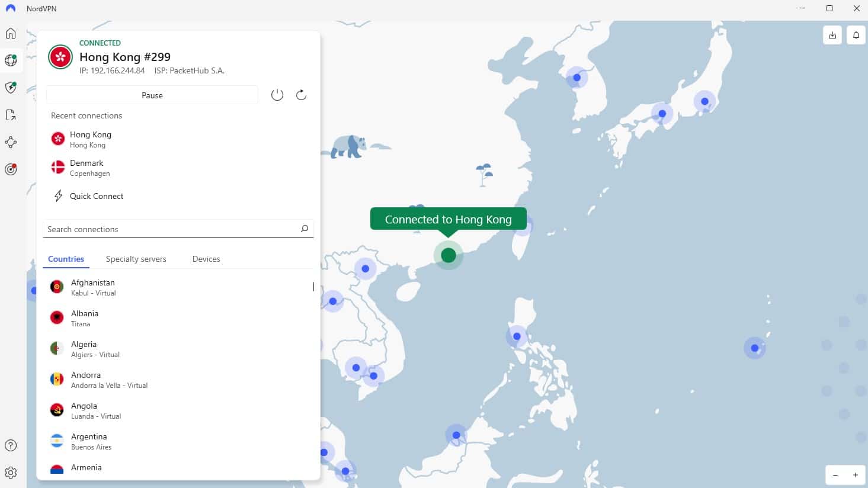Click the Algeria flag icon
Viewport: 868px width, 488px height.
[x=57, y=349]
